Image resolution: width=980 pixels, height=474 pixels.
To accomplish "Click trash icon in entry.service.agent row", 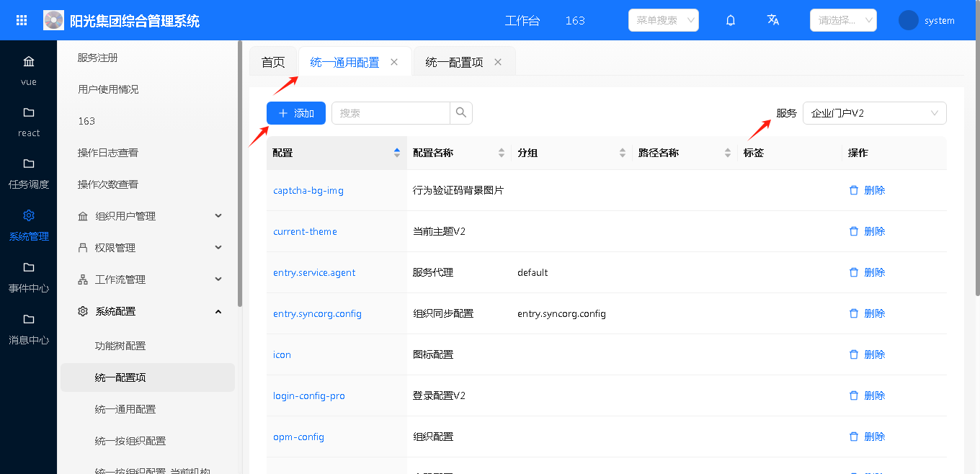I will (x=854, y=272).
